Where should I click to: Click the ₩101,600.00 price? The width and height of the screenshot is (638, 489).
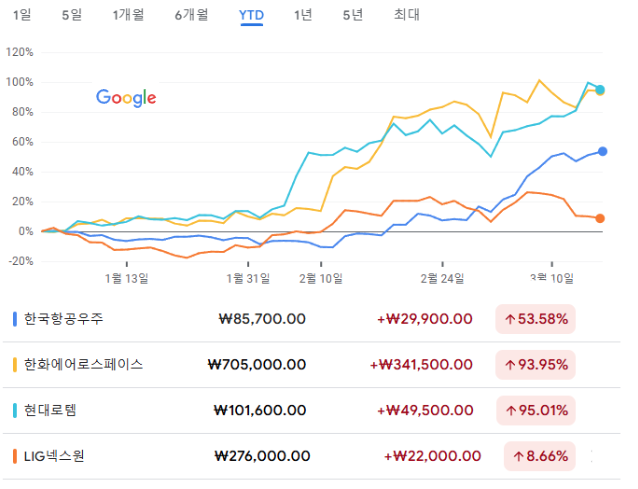tap(260, 410)
